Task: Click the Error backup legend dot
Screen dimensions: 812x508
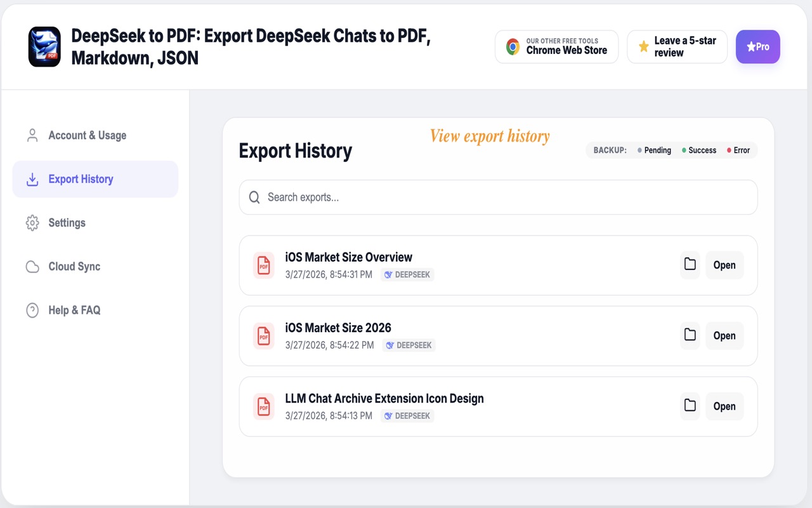Action: 729,150
